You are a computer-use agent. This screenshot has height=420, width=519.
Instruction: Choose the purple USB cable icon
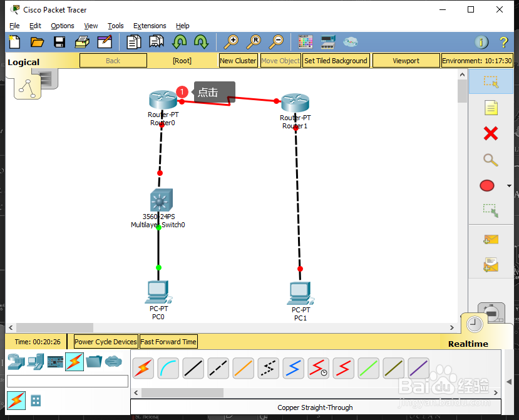(419, 368)
